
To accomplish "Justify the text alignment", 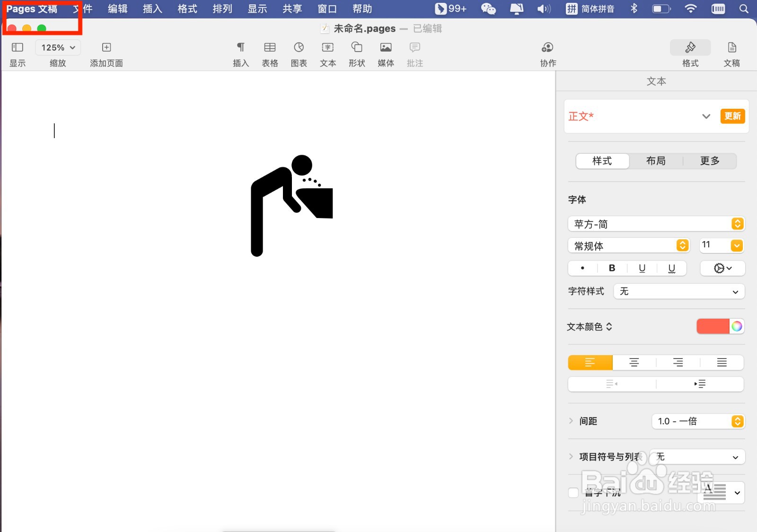I will 722,363.
